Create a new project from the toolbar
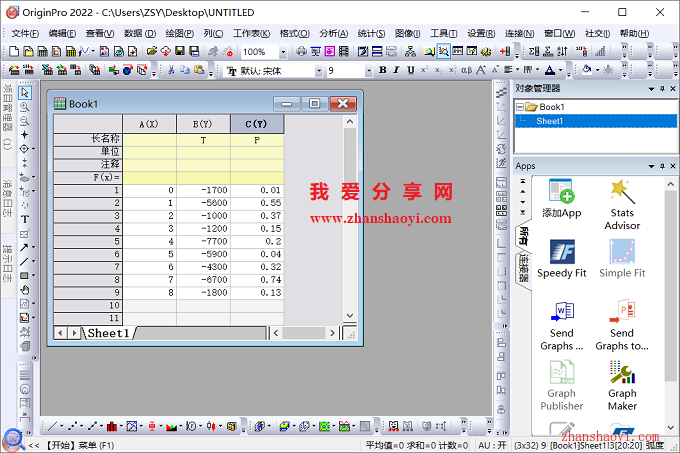 pyautogui.click(x=14, y=52)
